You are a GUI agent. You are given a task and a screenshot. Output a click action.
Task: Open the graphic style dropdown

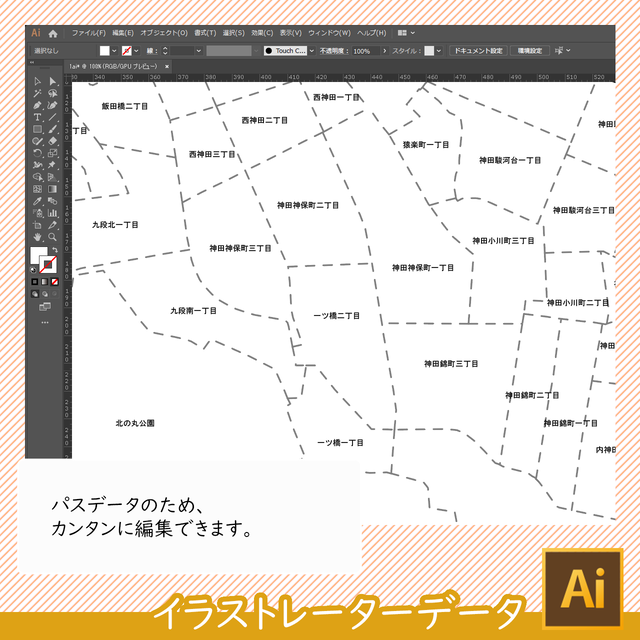[x=439, y=51]
